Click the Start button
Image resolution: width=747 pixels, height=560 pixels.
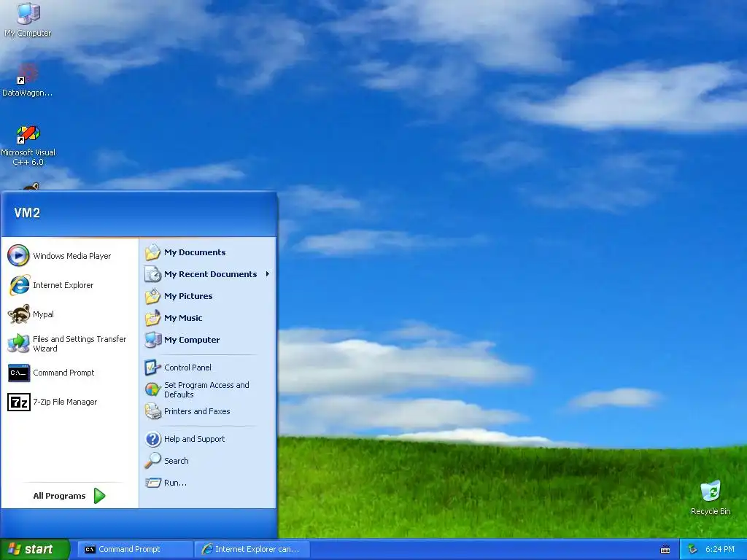click(34, 549)
